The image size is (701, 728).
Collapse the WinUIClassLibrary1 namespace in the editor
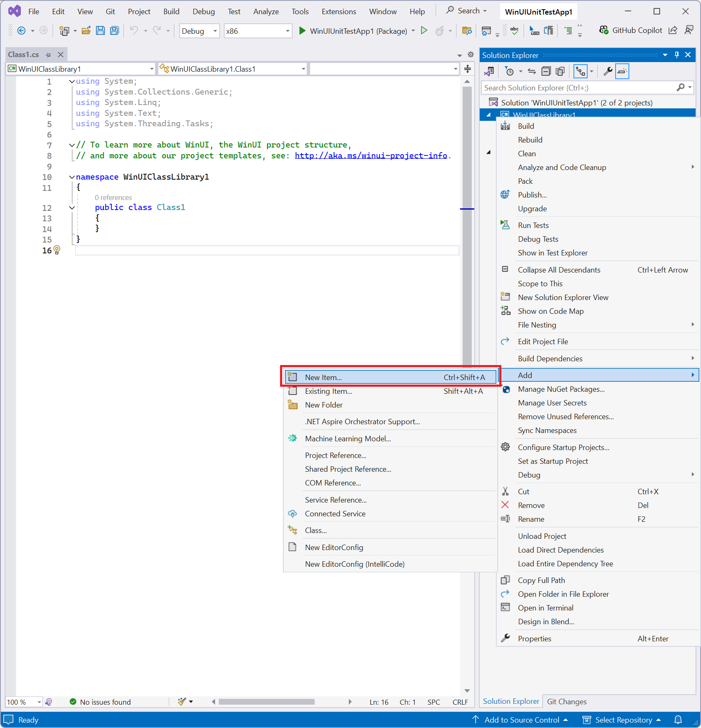(x=71, y=177)
